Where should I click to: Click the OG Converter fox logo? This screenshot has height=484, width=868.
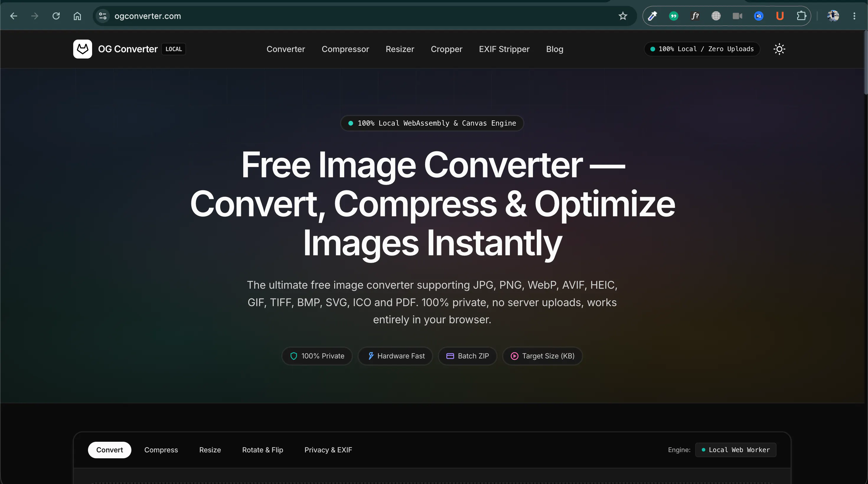click(x=83, y=49)
